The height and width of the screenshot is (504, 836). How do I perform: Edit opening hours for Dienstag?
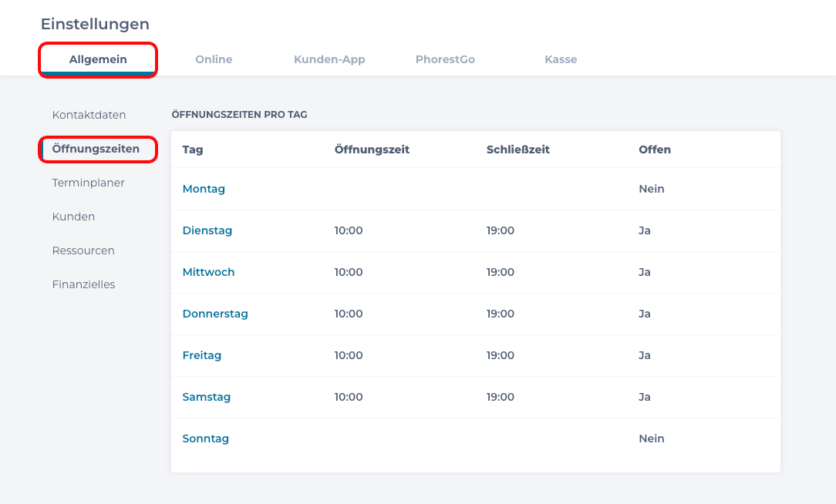click(207, 230)
